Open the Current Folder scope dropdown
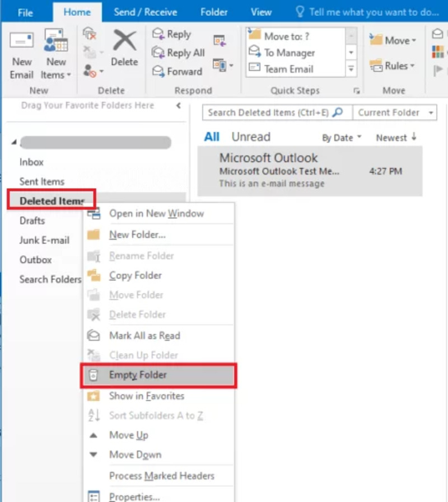The image size is (448, 502). pos(395,112)
